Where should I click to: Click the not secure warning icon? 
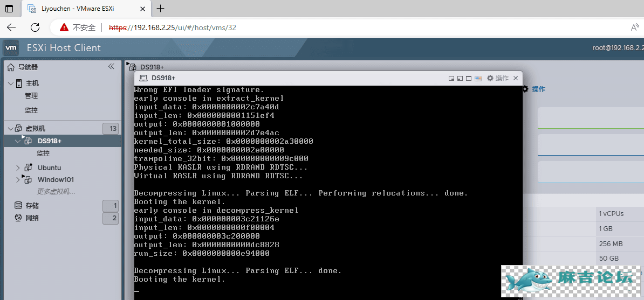pos(64,27)
